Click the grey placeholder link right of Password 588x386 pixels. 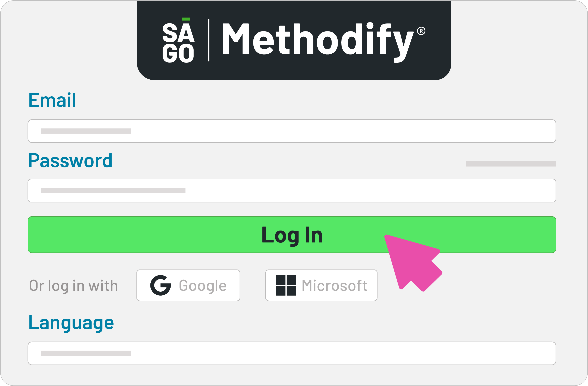[511, 164]
